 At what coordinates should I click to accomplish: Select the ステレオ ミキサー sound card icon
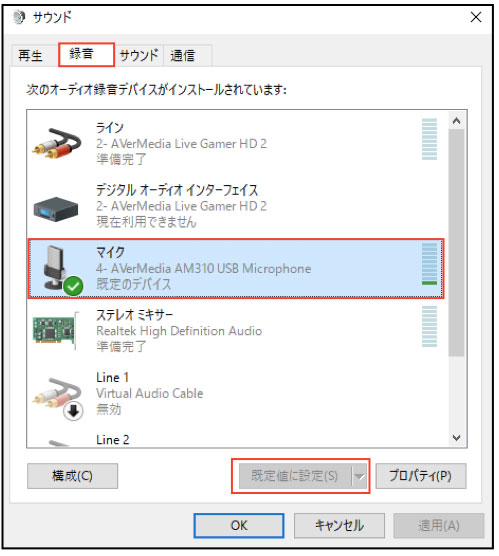click(56, 330)
